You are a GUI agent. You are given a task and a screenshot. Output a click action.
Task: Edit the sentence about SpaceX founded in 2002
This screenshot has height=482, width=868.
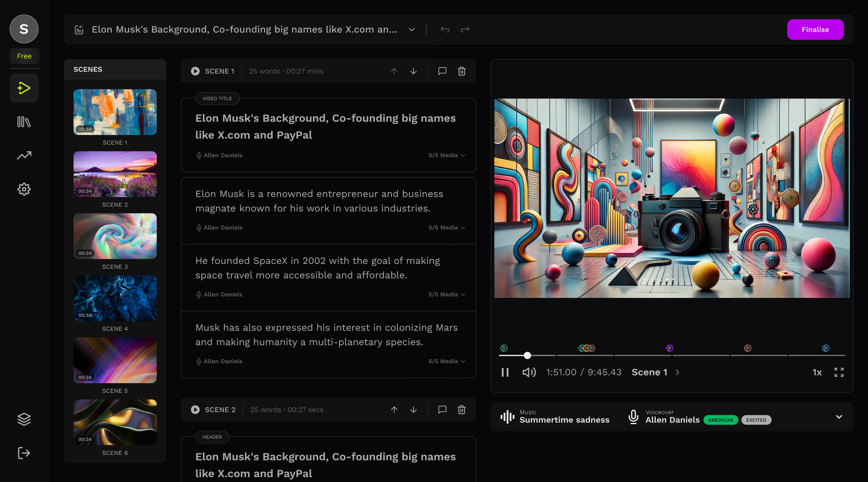coord(318,268)
